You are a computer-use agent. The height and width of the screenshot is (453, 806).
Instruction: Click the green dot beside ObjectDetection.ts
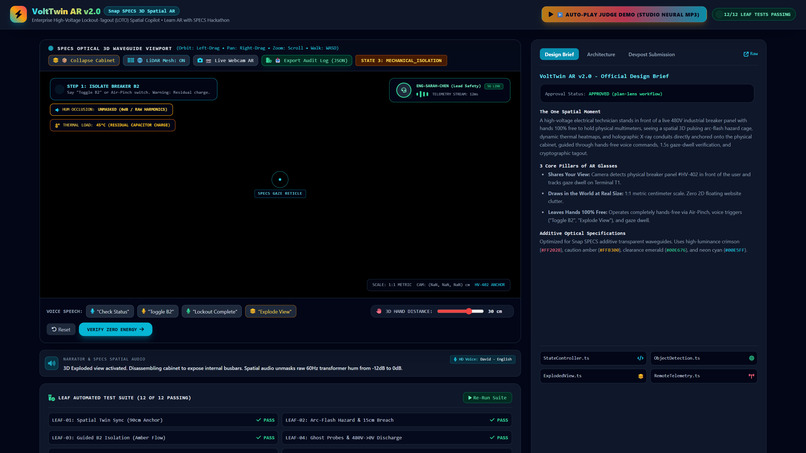(x=752, y=358)
